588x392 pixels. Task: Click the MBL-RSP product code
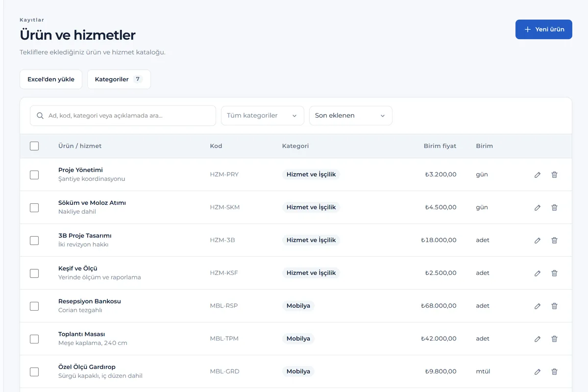point(224,306)
